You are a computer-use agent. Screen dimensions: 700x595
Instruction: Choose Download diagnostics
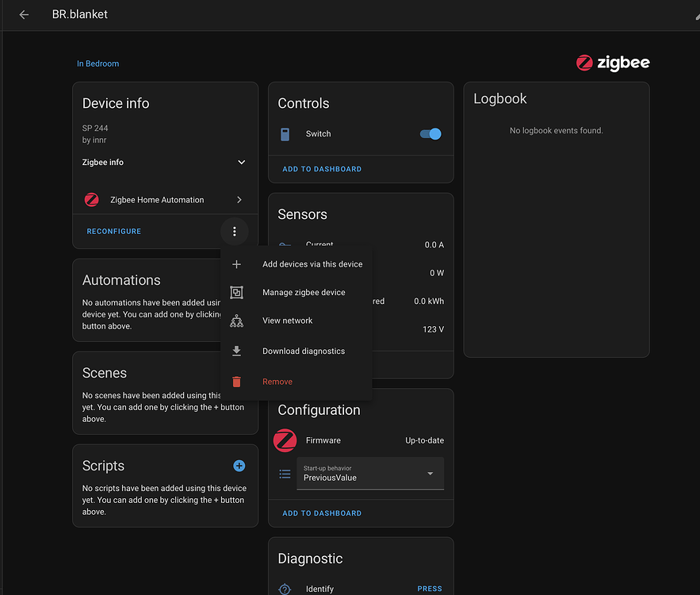click(x=296, y=351)
